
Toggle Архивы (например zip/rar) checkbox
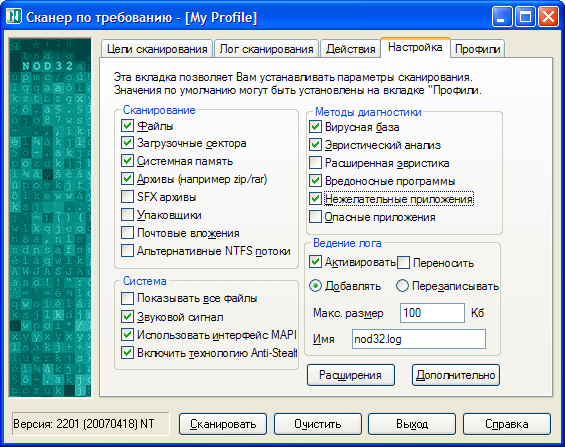(x=127, y=179)
